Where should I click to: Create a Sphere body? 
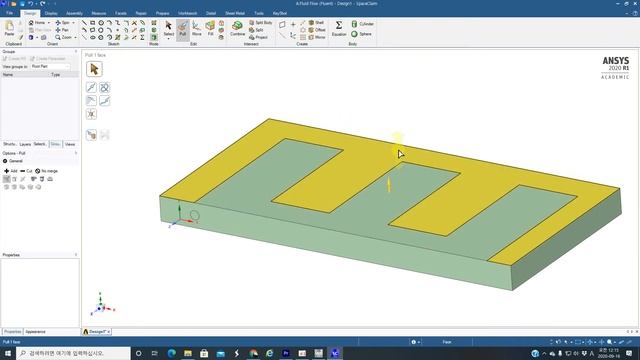(361, 34)
